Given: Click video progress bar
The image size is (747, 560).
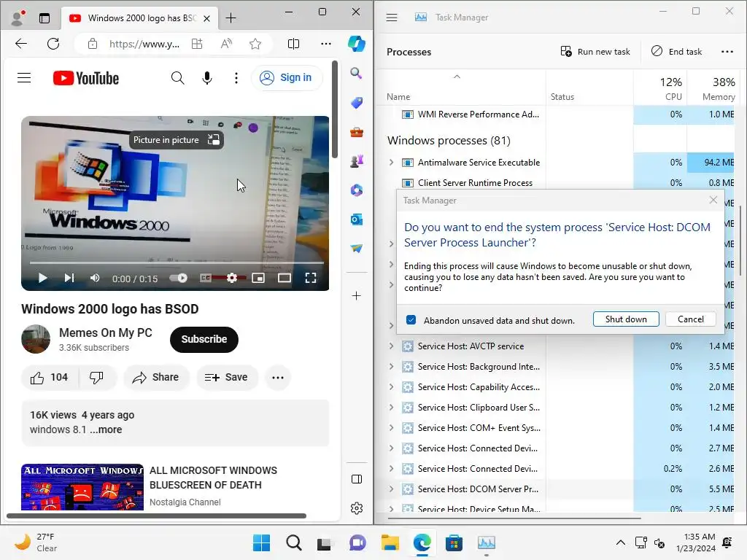Looking at the screenshot, I should coord(177,262).
